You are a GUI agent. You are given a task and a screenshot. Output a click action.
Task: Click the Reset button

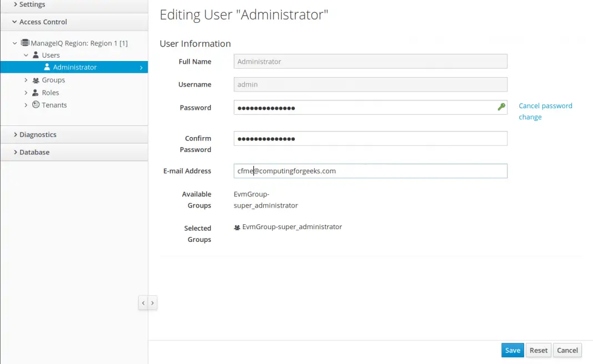click(538, 350)
